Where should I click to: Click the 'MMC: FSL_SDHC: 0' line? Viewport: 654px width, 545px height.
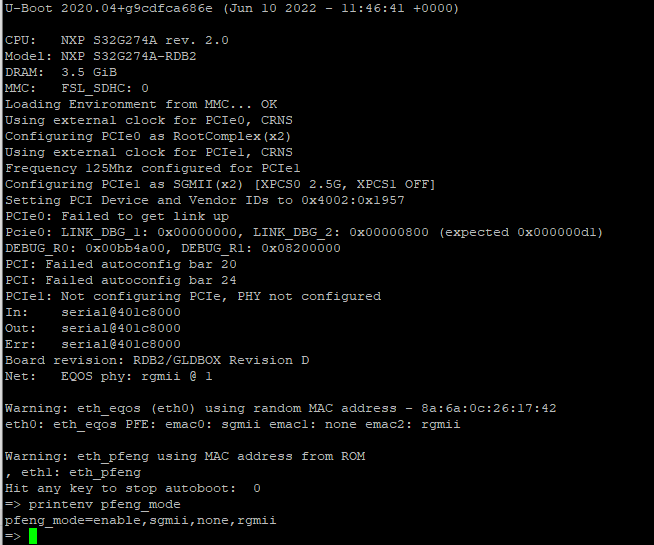coord(76,88)
